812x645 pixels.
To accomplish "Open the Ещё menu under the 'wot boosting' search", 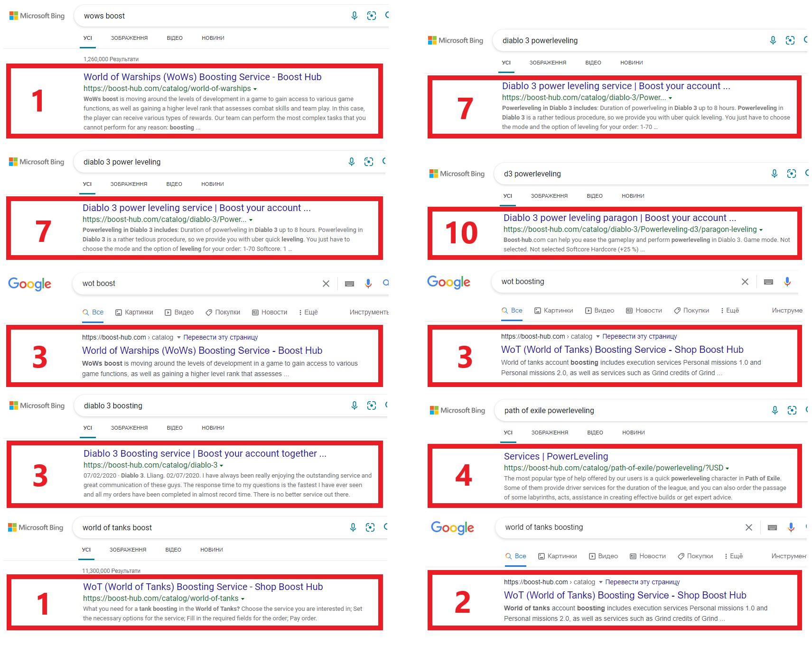I will point(730,310).
